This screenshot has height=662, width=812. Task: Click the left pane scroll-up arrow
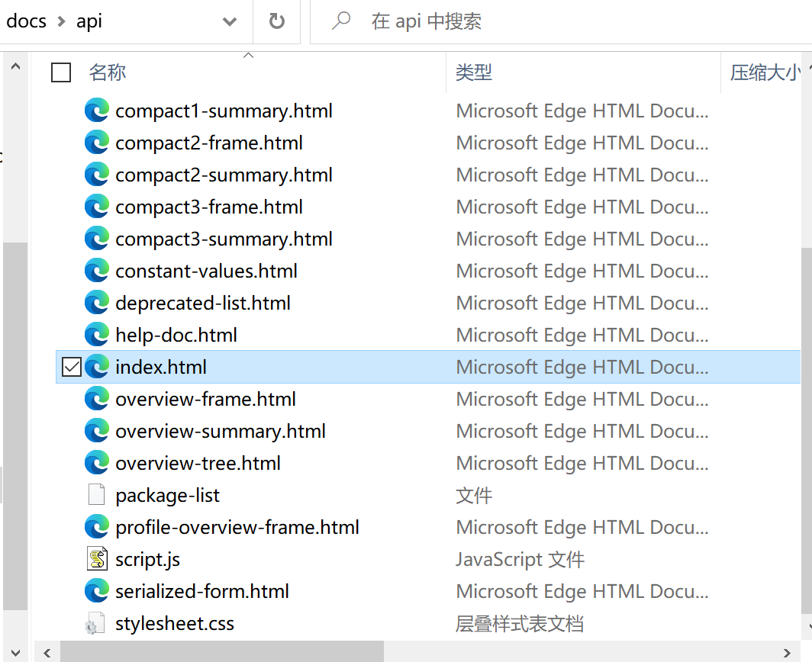pyautogui.click(x=15, y=66)
